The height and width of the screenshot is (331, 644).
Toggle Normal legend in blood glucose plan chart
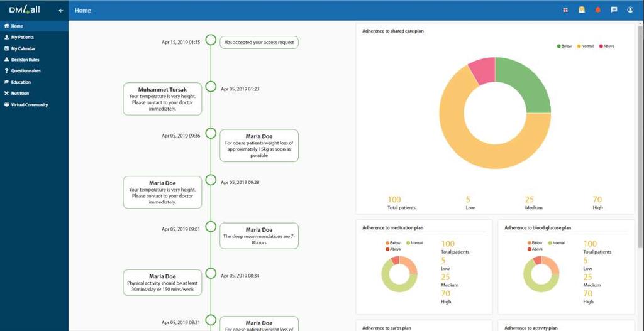[x=557, y=243]
